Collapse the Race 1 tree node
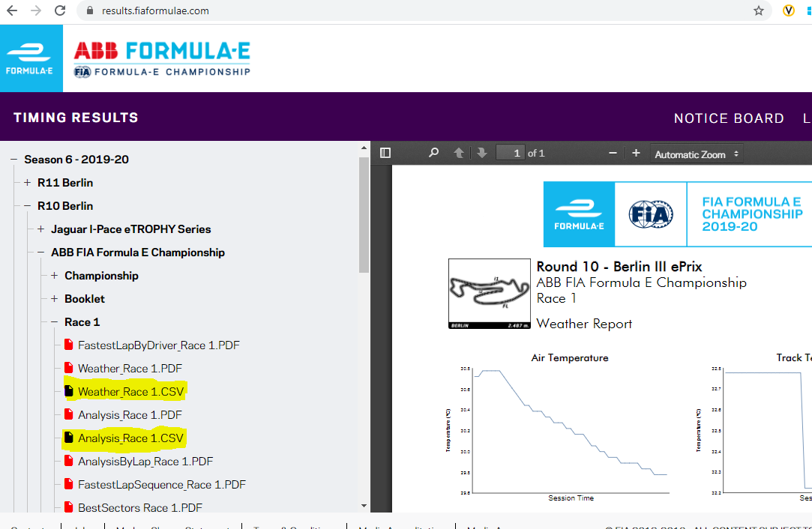The width and height of the screenshot is (812, 529). (x=55, y=322)
